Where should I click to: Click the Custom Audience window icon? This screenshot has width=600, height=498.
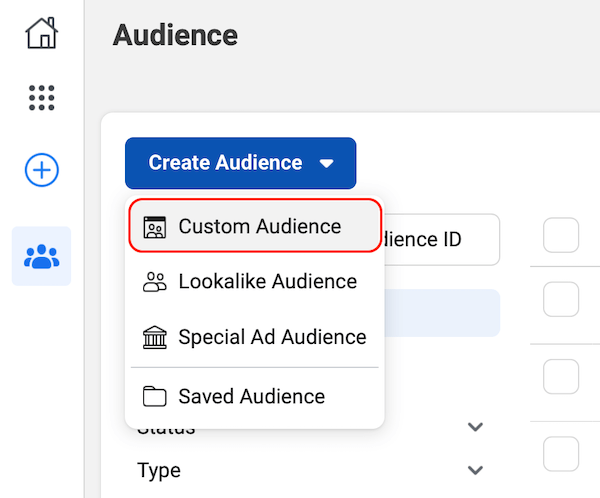click(x=155, y=227)
